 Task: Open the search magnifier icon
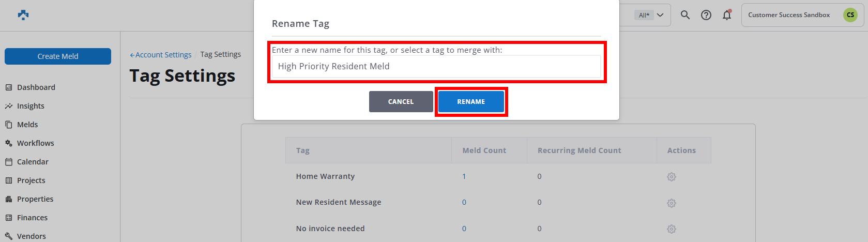tap(685, 15)
